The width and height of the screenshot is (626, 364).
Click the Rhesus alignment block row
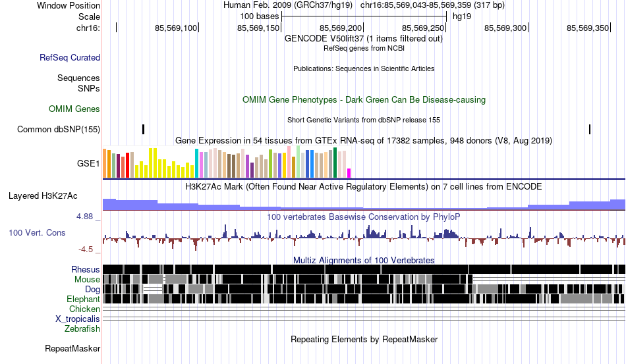click(x=364, y=269)
